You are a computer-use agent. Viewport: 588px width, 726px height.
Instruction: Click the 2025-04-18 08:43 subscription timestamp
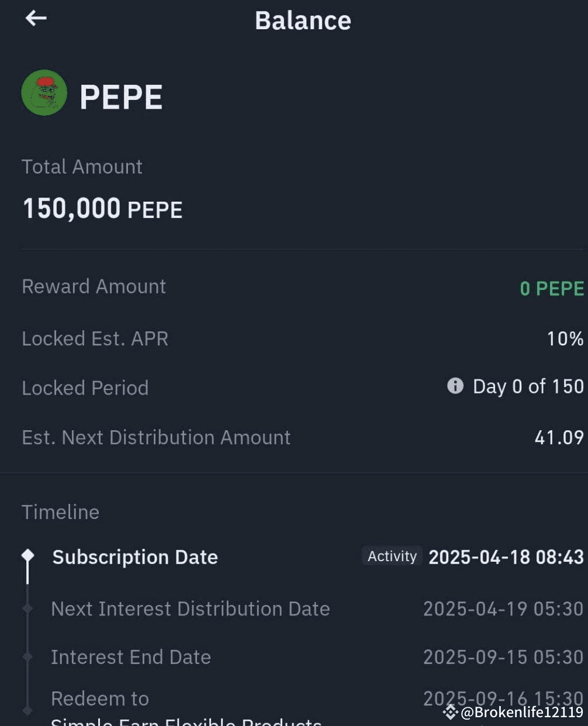pyautogui.click(x=506, y=557)
